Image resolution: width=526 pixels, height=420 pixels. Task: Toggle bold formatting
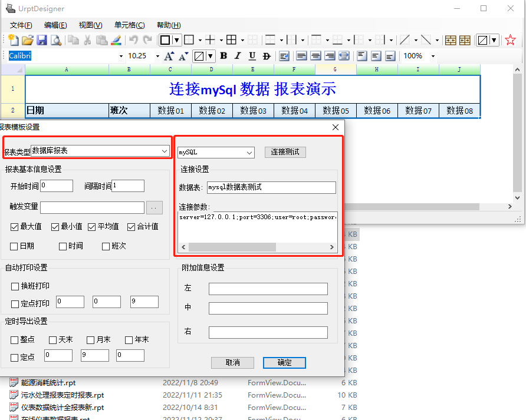223,56
